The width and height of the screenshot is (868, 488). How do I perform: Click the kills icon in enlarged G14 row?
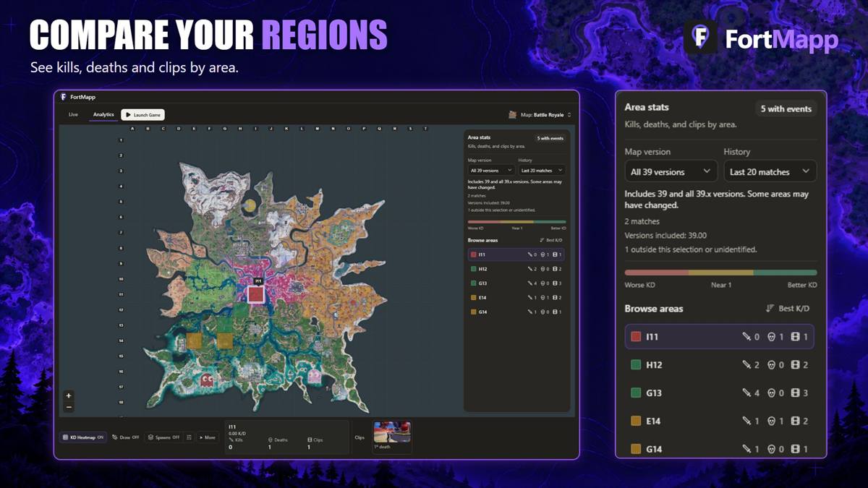(x=746, y=449)
